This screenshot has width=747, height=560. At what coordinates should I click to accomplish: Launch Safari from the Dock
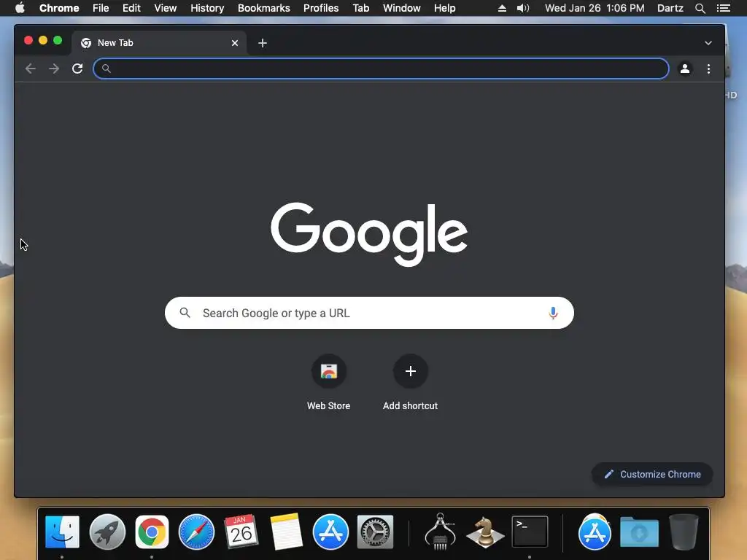pyautogui.click(x=196, y=532)
